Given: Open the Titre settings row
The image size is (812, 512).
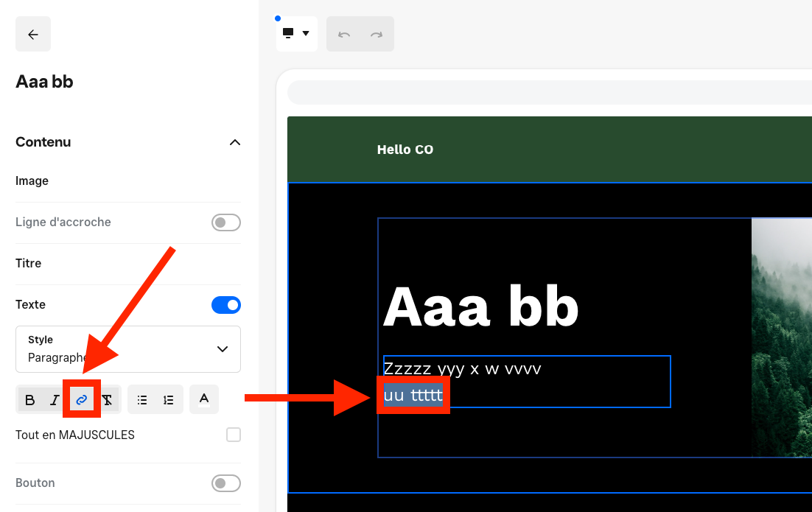Looking at the screenshot, I should click(x=128, y=264).
